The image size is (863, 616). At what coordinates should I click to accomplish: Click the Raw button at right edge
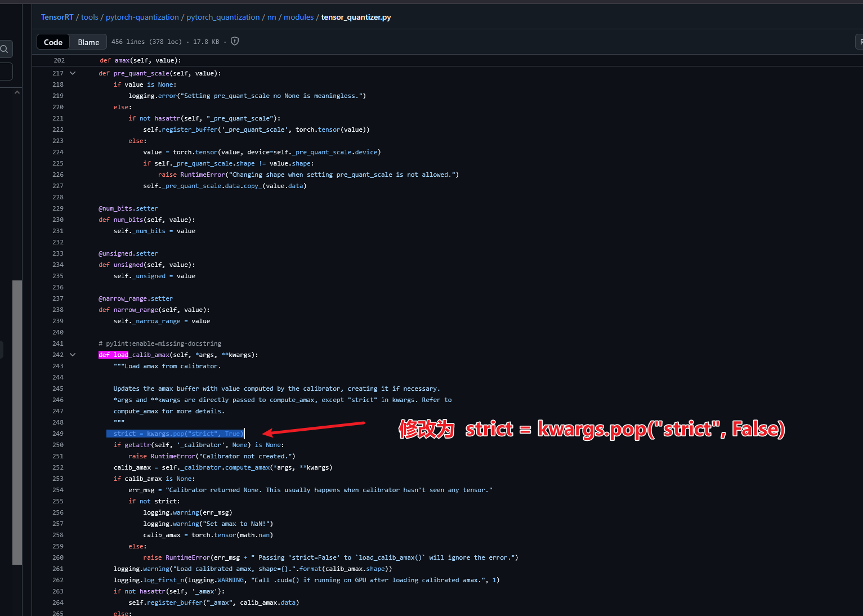(x=859, y=42)
